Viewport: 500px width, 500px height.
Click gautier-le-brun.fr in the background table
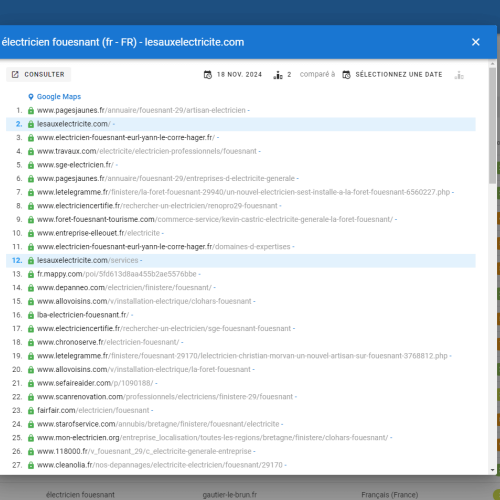pyautogui.click(x=230, y=495)
